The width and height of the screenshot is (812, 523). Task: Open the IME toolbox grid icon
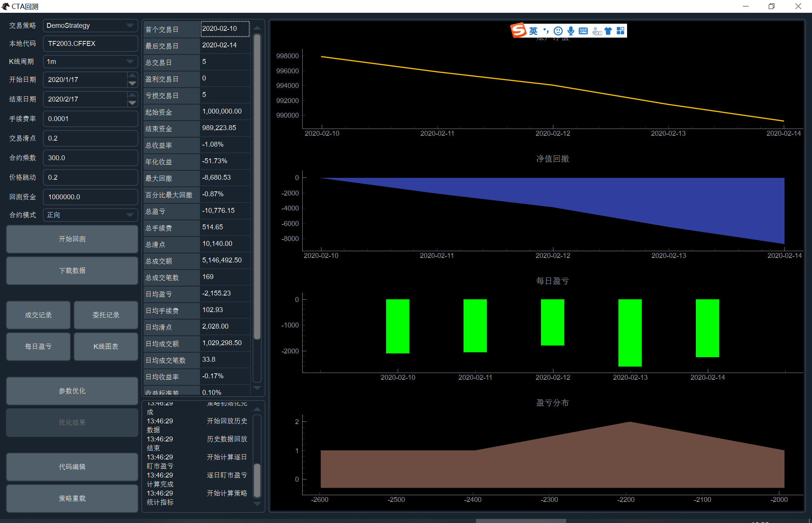(x=620, y=31)
